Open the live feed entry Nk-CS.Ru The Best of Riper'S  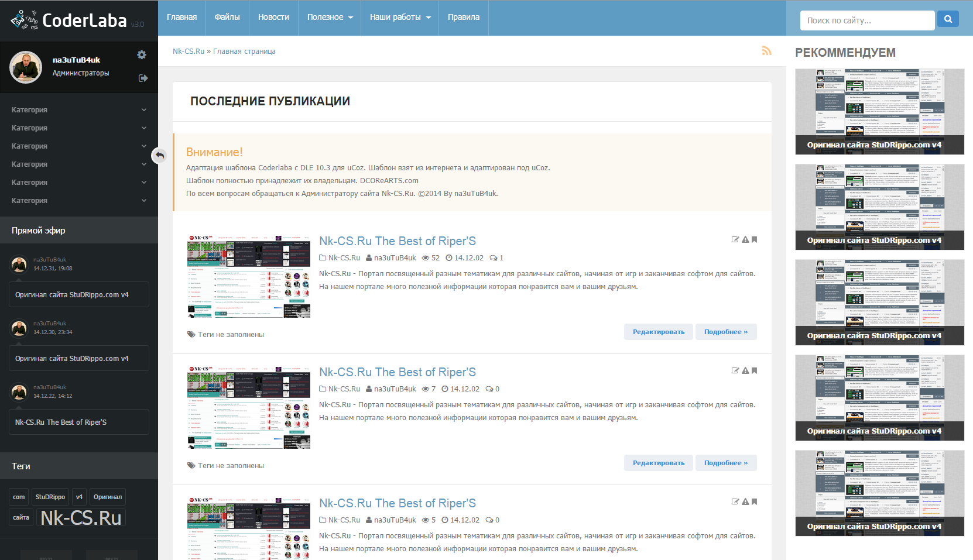(79, 422)
